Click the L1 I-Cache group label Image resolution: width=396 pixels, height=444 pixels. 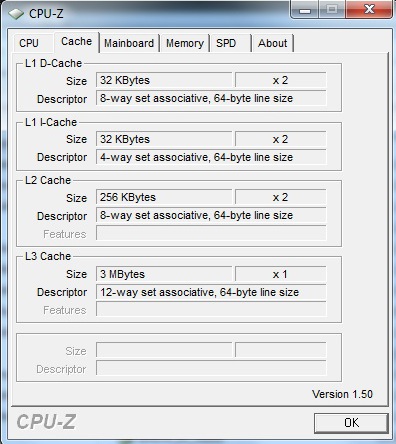click(x=51, y=122)
